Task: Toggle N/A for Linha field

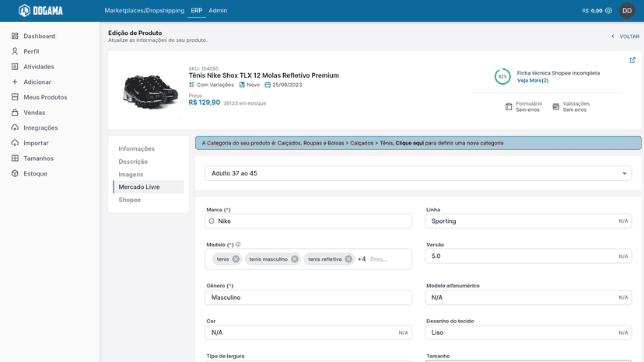Action: 623,221
